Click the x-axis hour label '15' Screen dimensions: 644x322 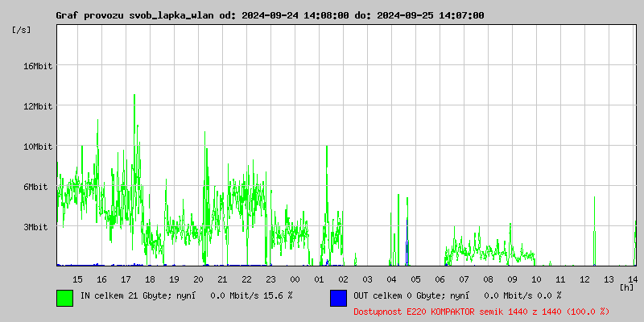[77, 279]
